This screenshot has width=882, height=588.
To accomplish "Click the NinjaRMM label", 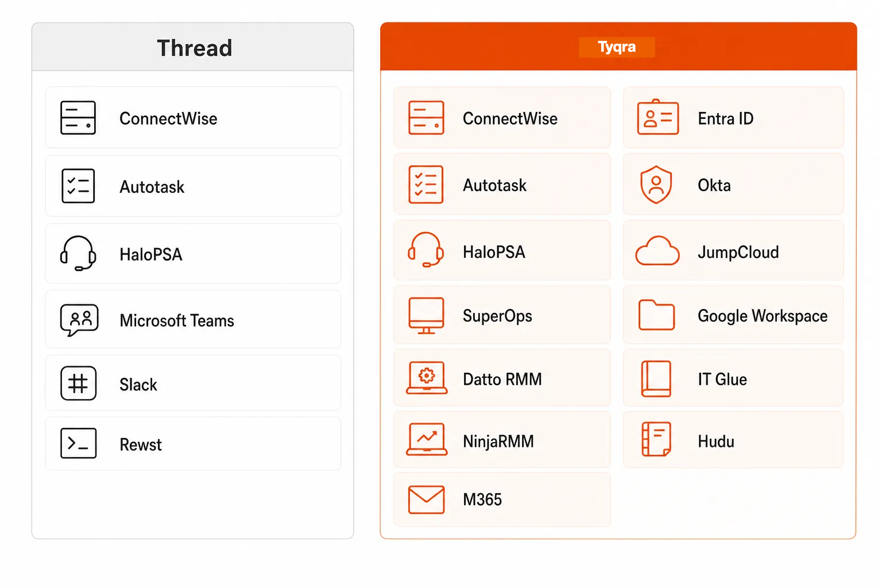I will pos(498,442).
